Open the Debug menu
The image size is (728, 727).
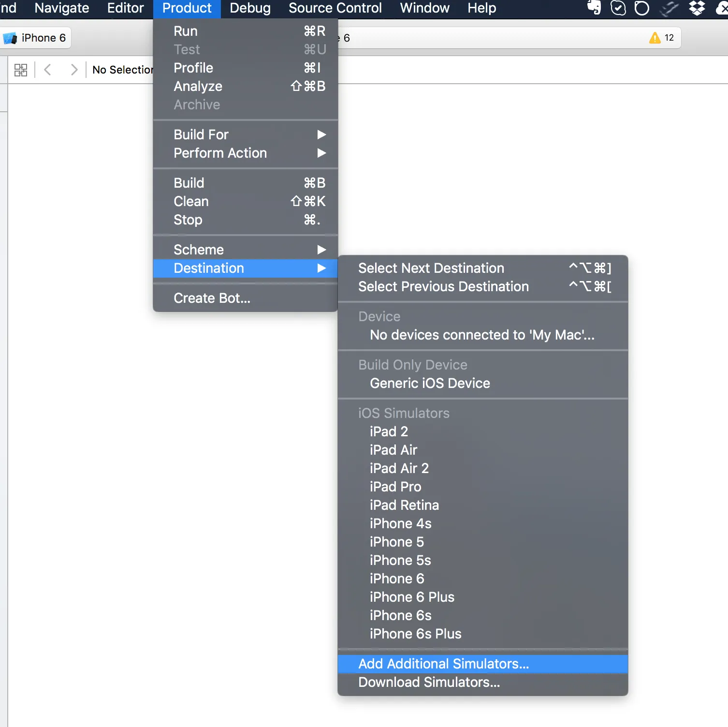tap(250, 8)
